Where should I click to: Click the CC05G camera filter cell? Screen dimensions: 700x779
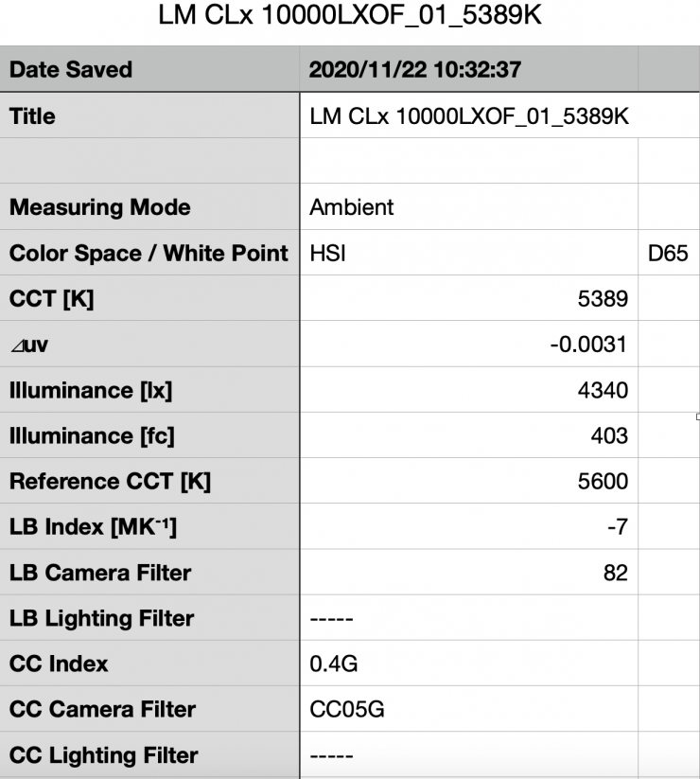click(469, 709)
